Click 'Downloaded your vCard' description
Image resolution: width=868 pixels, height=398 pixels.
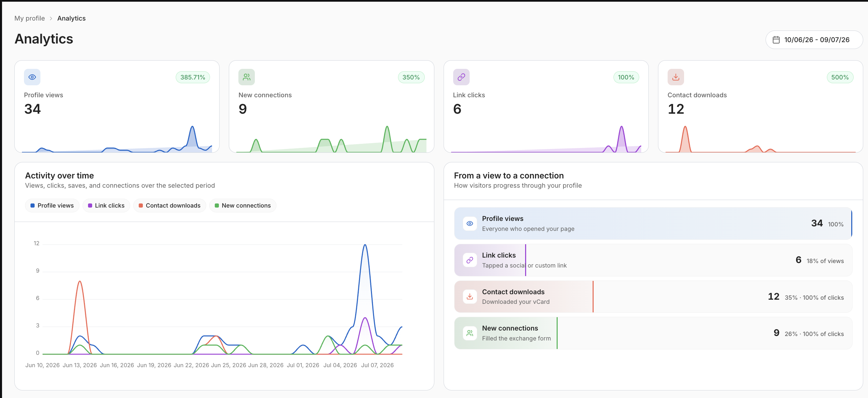click(x=516, y=302)
